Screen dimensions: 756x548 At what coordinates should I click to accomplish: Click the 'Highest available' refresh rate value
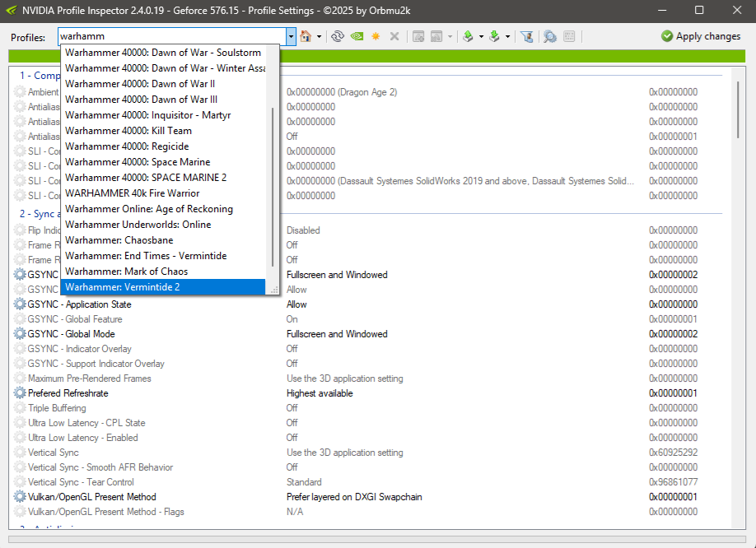[x=320, y=393]
